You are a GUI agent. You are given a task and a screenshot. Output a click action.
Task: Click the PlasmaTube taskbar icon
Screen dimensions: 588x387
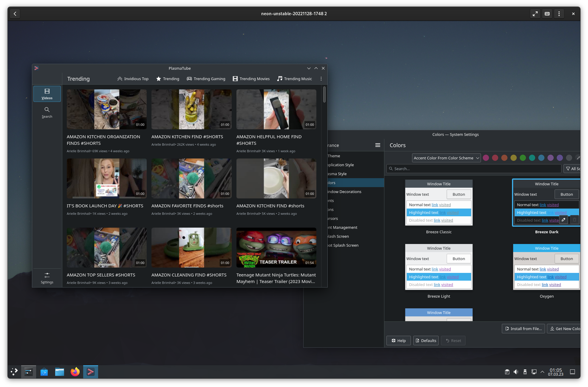pos(91,372)
